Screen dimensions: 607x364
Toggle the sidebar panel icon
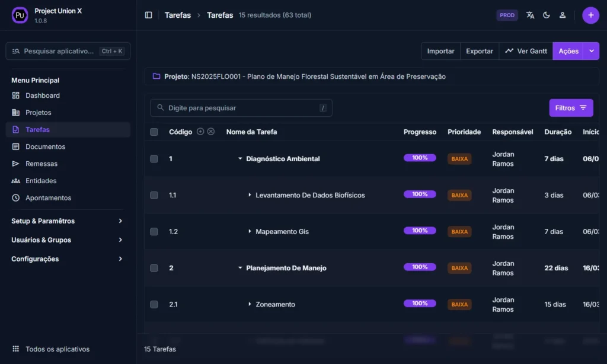tap(148, 15)
